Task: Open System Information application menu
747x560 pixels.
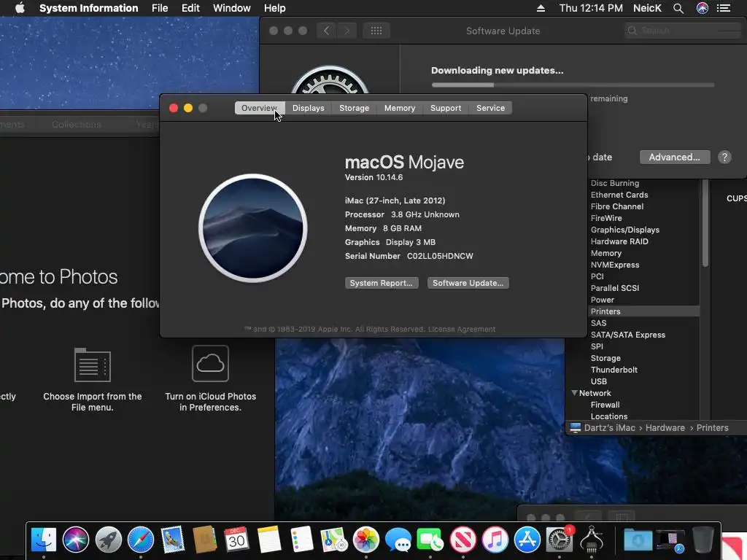Action: pyautogui.click(x=88, y=8)
